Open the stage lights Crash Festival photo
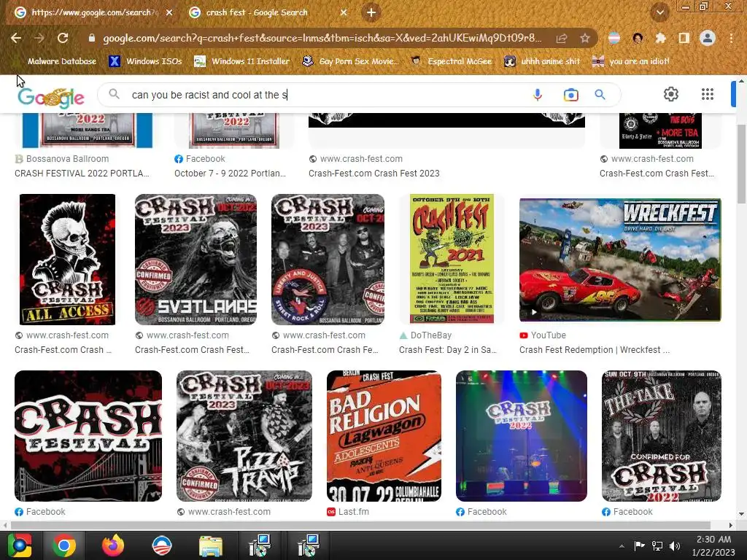Screen dimensions: 747x560 click(521, 436)
